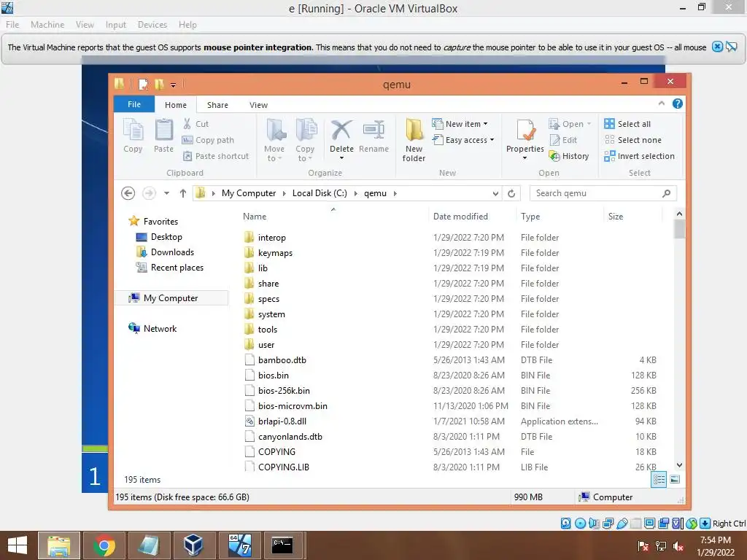Click Select none in ribbon
Image resolution: width=747 pixels, height=560 pixels.
[633, 140]
